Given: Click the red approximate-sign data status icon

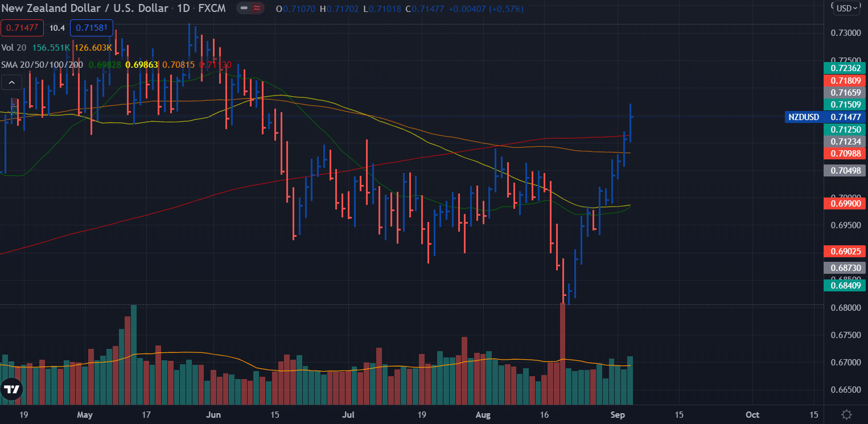Looking at the screenshot, I should (x=257, y=9).
